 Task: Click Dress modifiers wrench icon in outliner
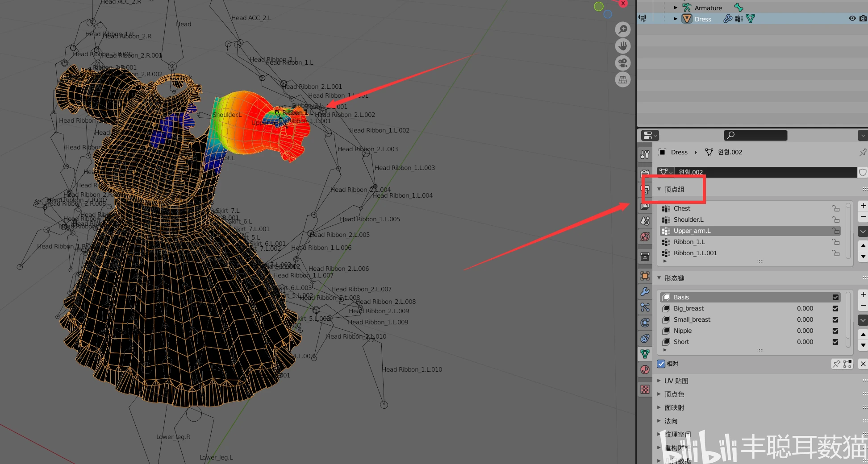727,19
